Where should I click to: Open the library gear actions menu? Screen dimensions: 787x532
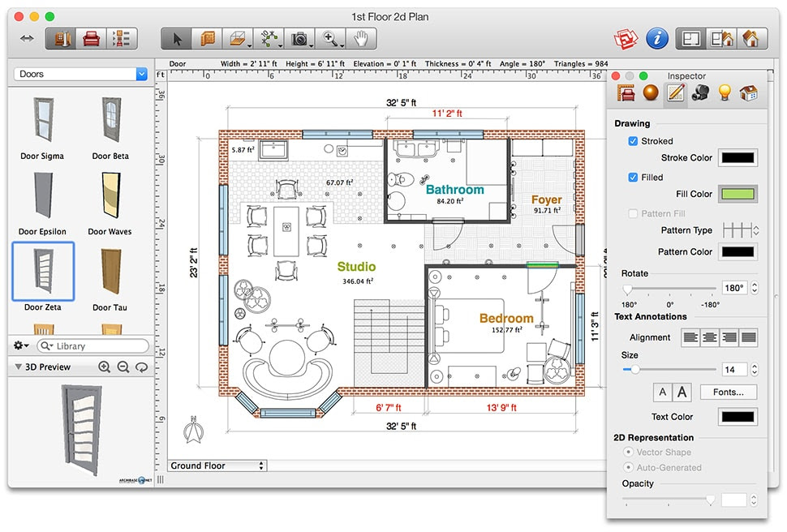[20, 345]
